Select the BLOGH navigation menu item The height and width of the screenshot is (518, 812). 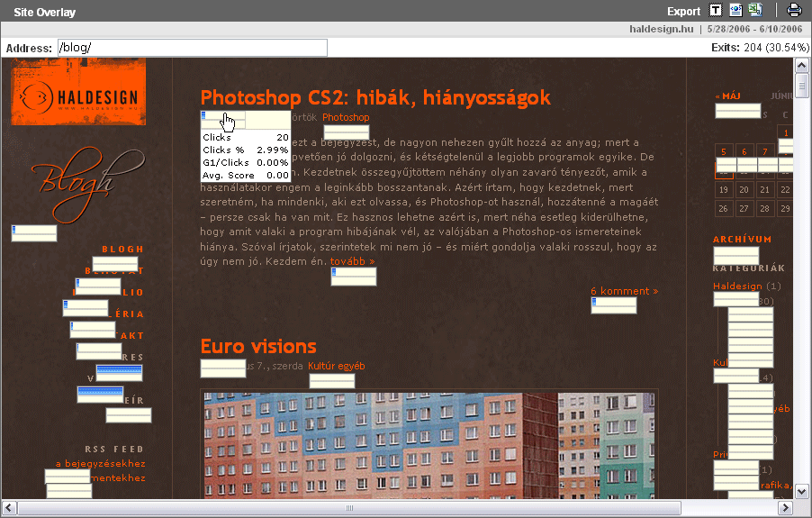pos(122,249)
